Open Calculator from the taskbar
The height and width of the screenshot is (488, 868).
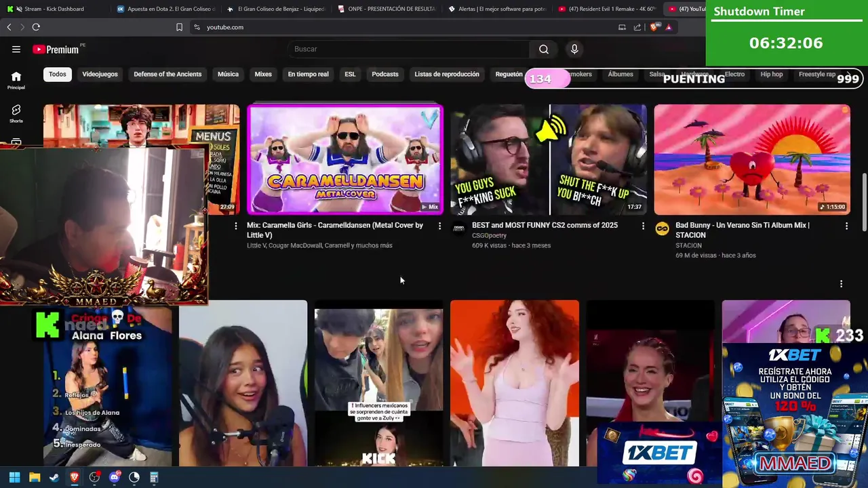click(x=154, y=477)
